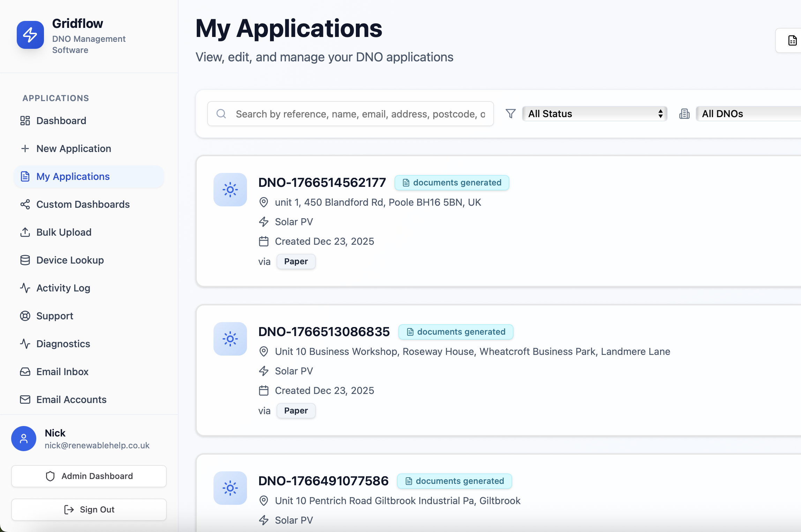Viewport: 801px width, 532px height.
Task: Click the sun icon for DNO-1766513086835
Action: click(x=230, y=339)
